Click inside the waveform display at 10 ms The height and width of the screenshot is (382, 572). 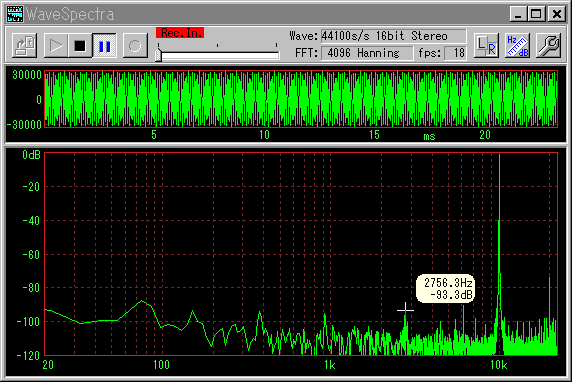coord(264,99)
